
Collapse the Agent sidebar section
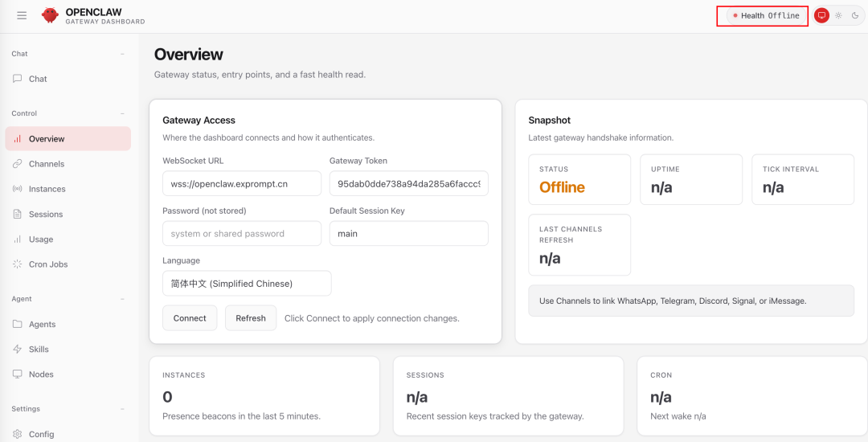[122, 299]
